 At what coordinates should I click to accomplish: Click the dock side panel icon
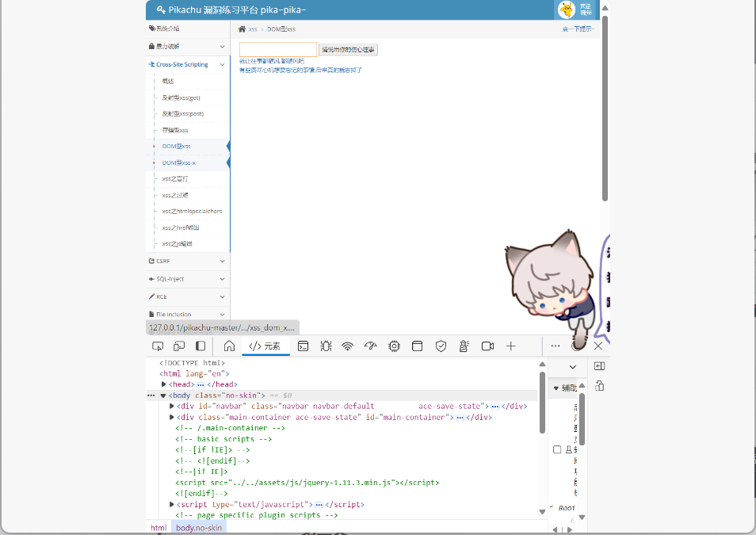(599, 366)
